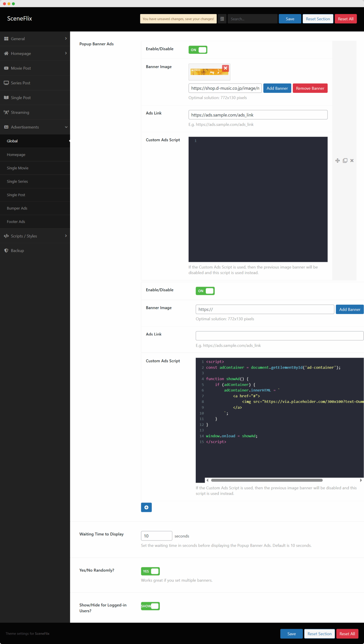The width and height of the screenshot is (364, 644).
Task: Click Reset Section in top header
Action: pyautogui.click(x=318, y=19)
